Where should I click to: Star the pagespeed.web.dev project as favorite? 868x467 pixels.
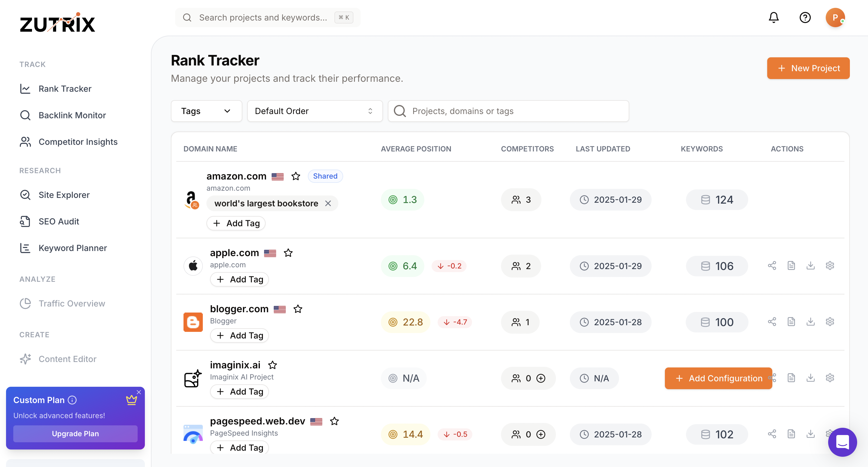pyautogui.click(x=334, y=421)
